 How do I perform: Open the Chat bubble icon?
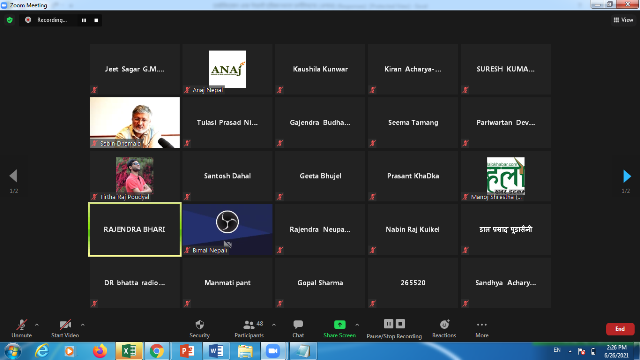[298, 325]
